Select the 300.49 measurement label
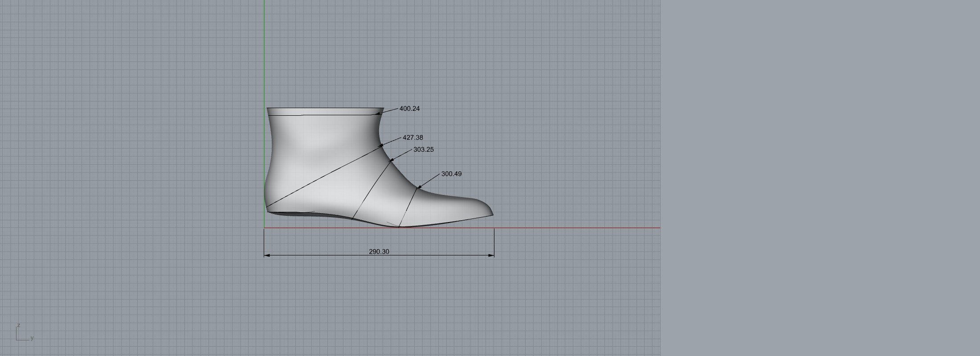The height and width of the screenshot is (356, 980). pyautogui.click(x=451, y=174)
